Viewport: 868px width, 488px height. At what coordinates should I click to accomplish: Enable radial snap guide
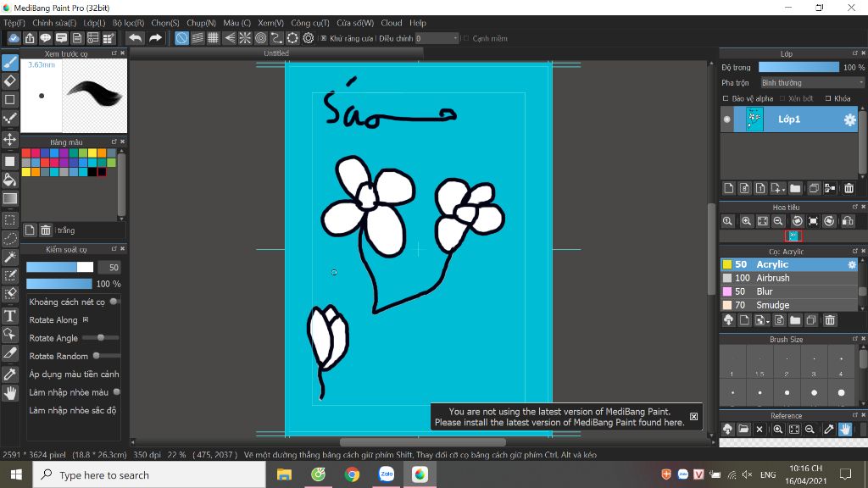[245, 38]
